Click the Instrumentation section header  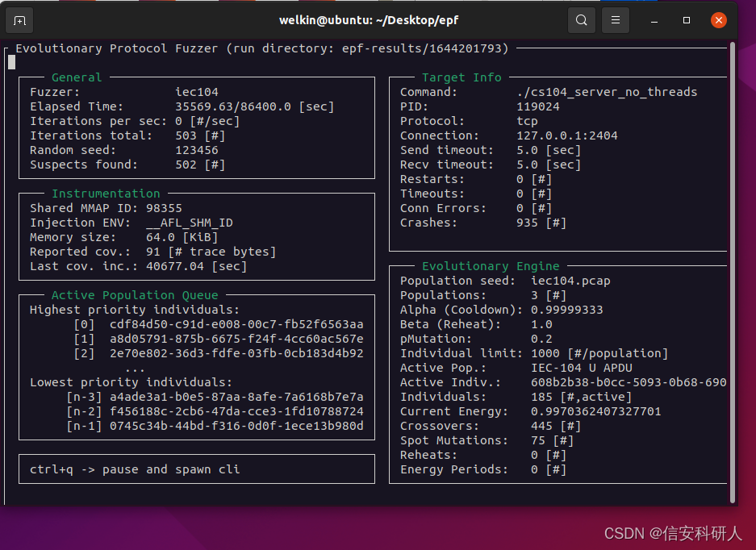click(106, 194)
